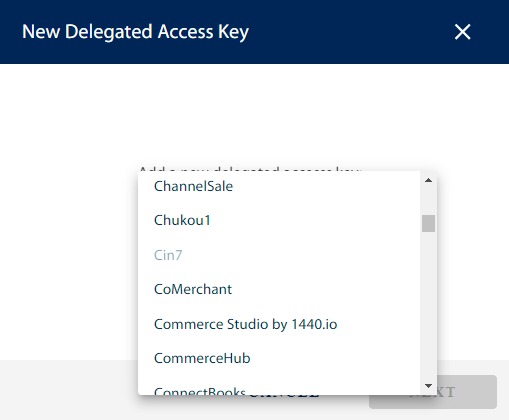509x420 pixels.
Task: Choose CommerceHub from the options
Action: coord(279,358)
